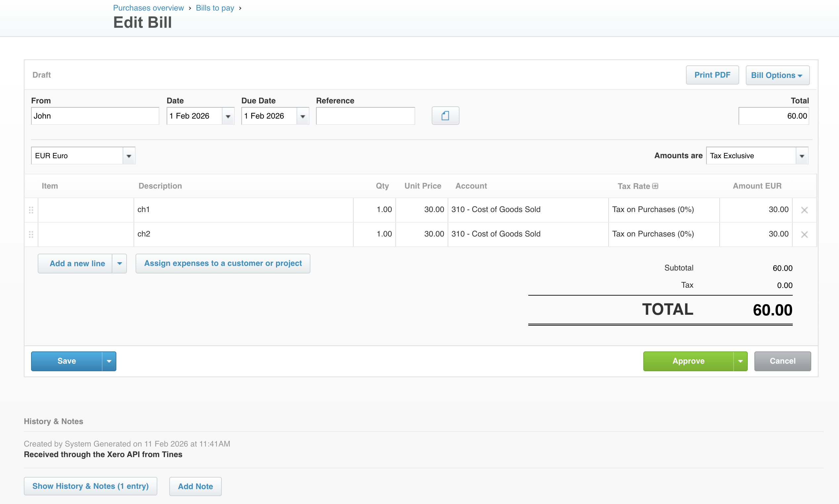Click the attach file icon
The width and height of the screenshot is (839, 504).
click(445, 116)
